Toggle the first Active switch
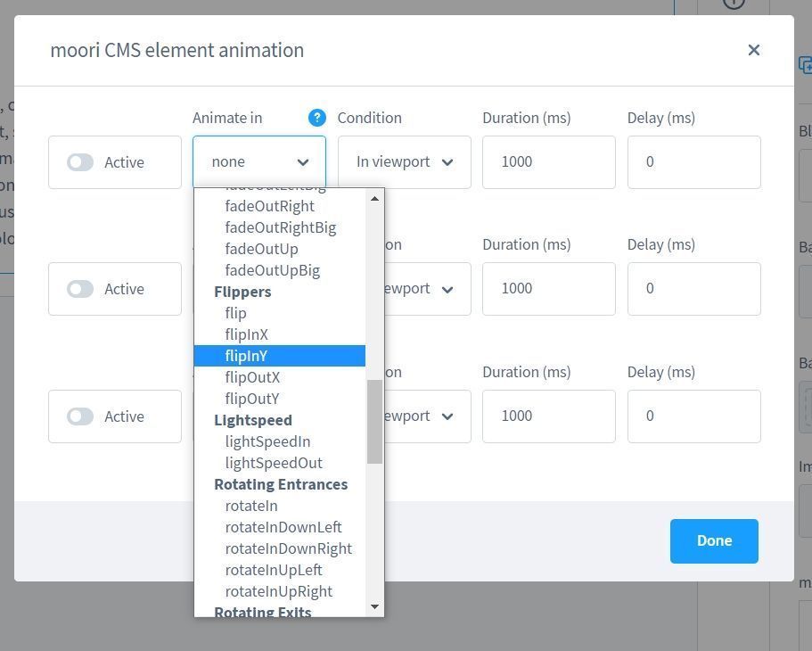This screenshot has width=812, height=651. point(80,162)
